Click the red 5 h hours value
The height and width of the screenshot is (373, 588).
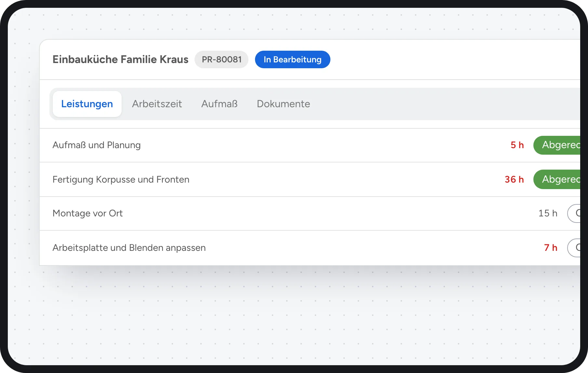pyautogui.click(x=517, y=145)
